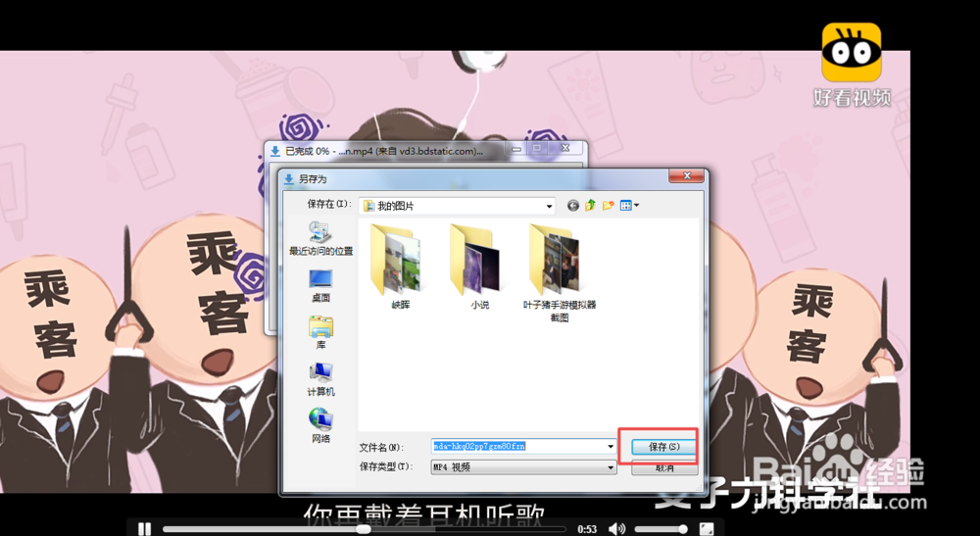Click the Save (保存) button
The image size is (980, 536).
[663, 447]
